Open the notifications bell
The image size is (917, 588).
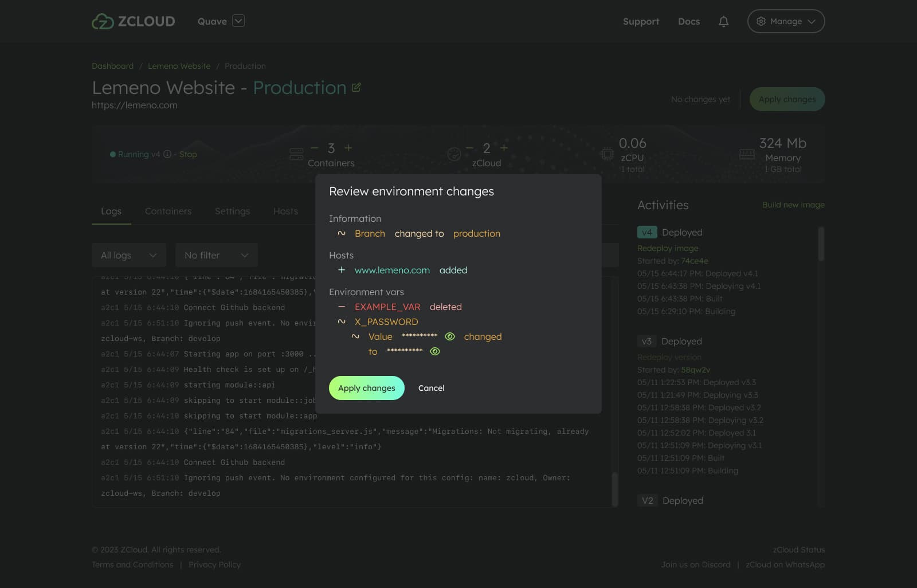723,21
